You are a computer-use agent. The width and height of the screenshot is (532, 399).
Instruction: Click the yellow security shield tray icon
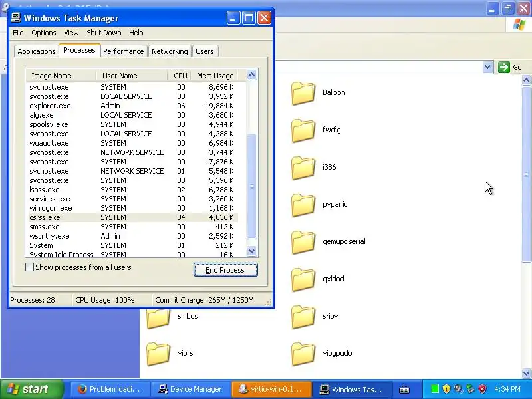(x=446, y=389)
